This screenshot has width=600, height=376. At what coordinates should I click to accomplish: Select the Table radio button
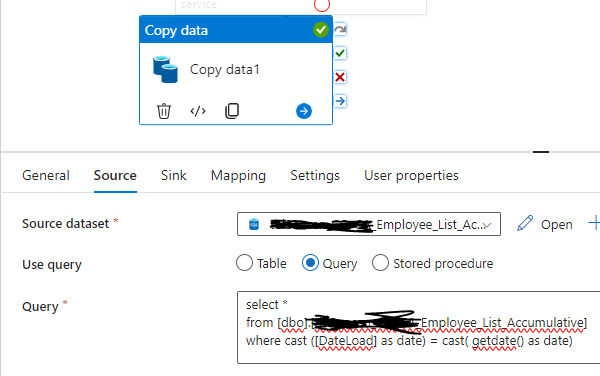coord(244,263)
